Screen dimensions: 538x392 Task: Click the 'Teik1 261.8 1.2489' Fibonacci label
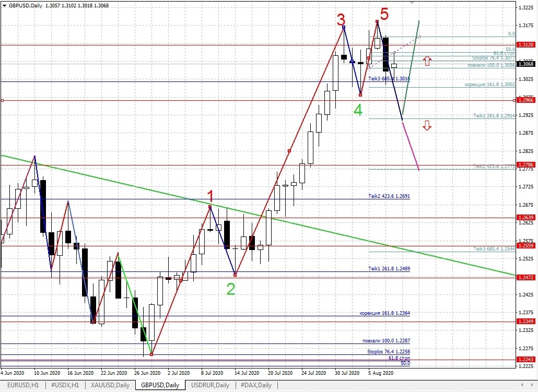pyautogui.click(x=389, y=268)
